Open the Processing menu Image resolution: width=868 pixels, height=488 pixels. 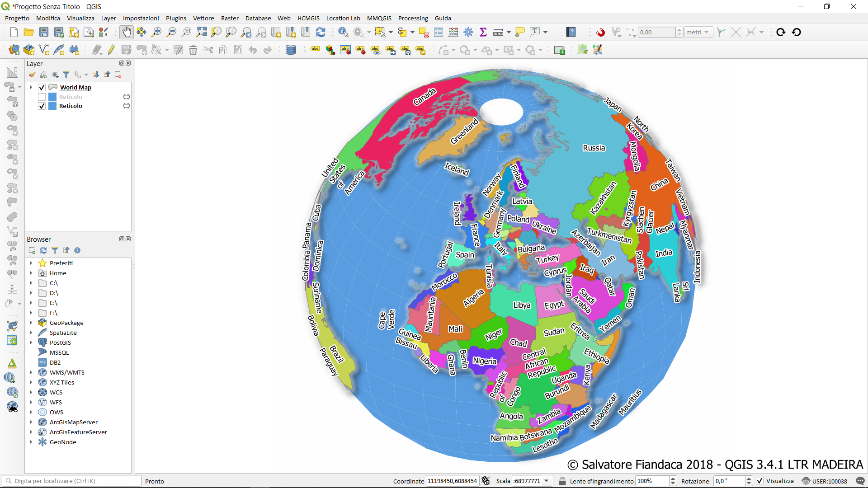point(413,18)
